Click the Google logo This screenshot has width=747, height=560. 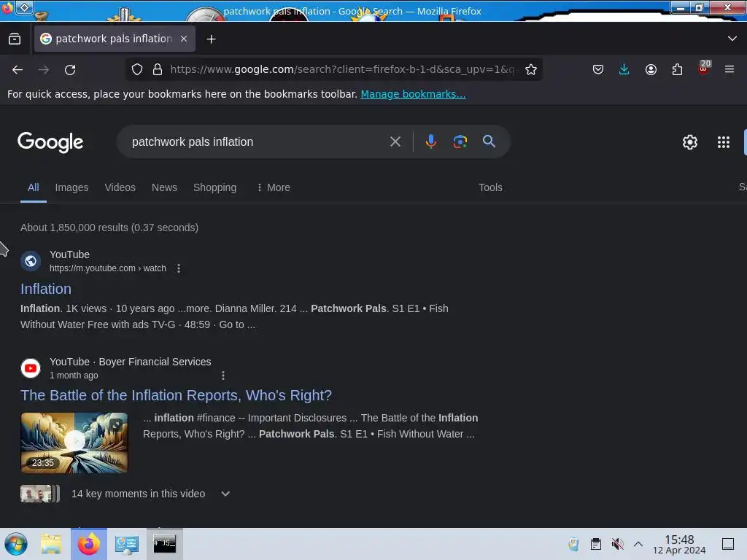click(50, 142)
